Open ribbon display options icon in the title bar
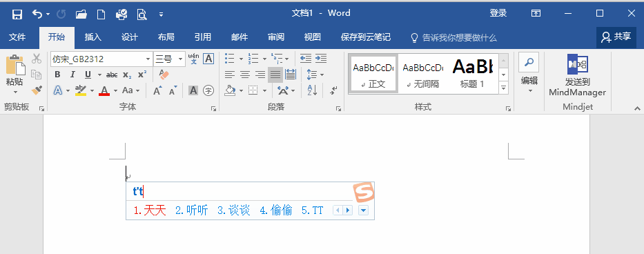Viewport: 644px width, 254px height. pos(536,13)
